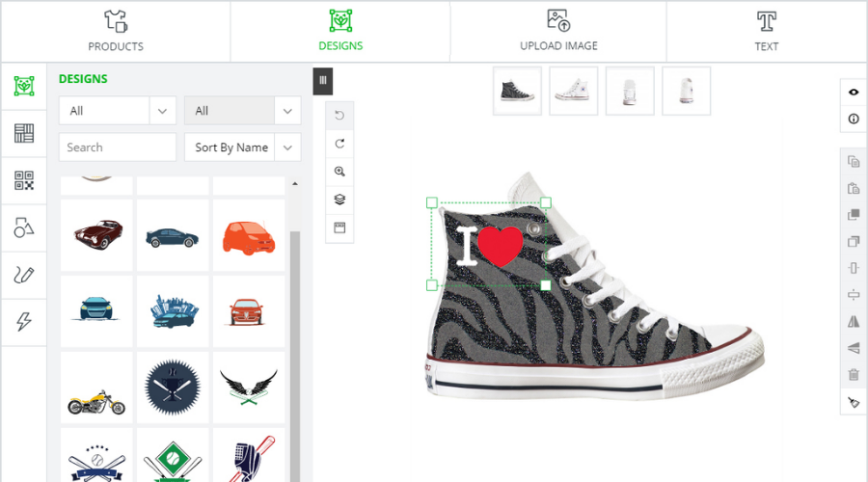Click the redo button
The image size is (868, 482).
pyautogui.click(x=339, y=144)
